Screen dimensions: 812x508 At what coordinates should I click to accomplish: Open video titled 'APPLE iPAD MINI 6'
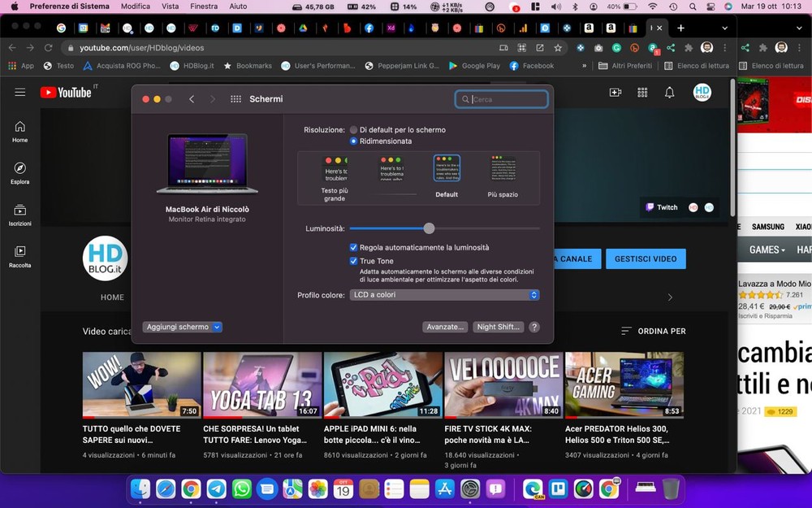(x=372, y=434)
